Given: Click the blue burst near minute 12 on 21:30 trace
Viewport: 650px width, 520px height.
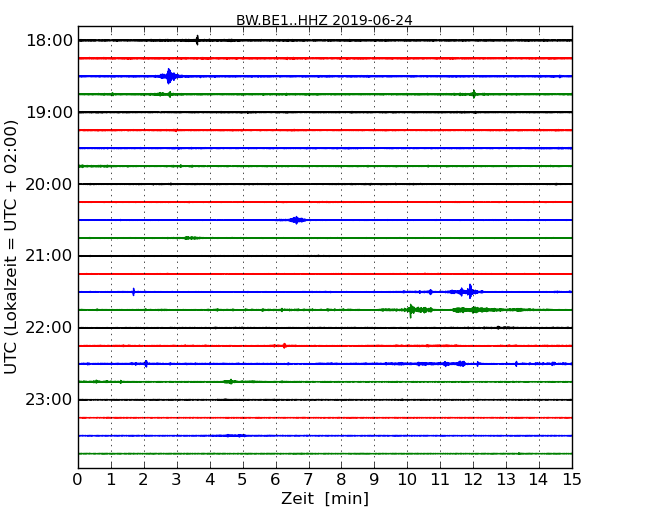Looking at the screenshot, I should click(467, 292).
